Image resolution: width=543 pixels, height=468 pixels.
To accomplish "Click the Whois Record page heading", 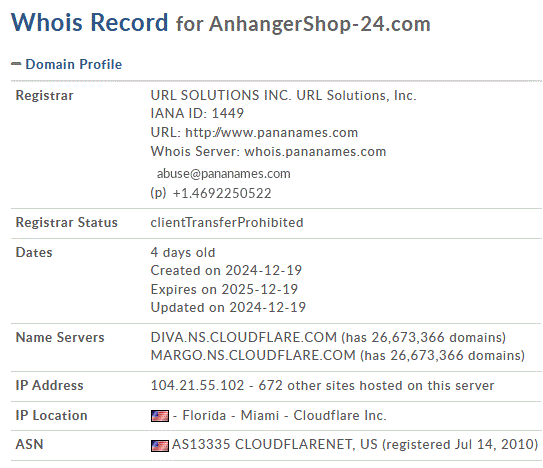I will point(89,23).
